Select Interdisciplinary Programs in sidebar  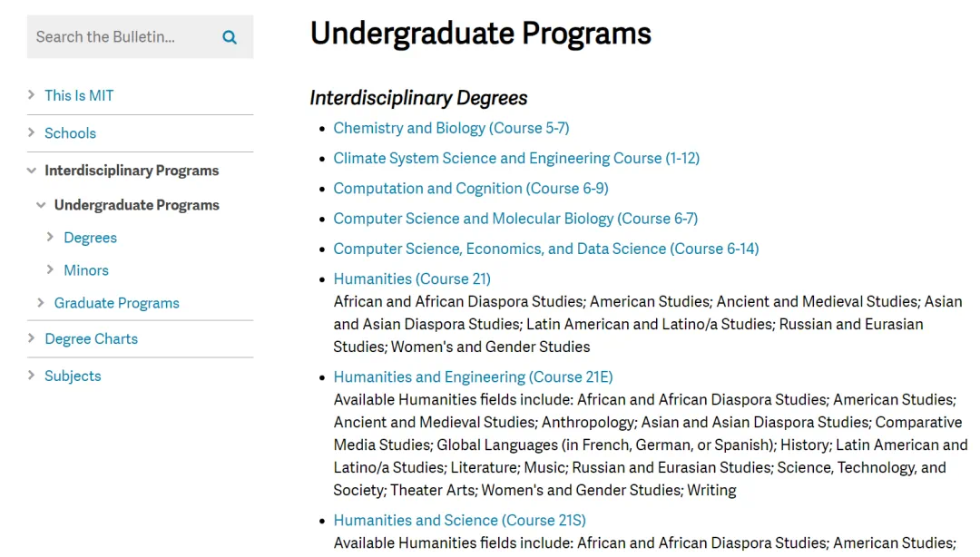tap(132, 171)
